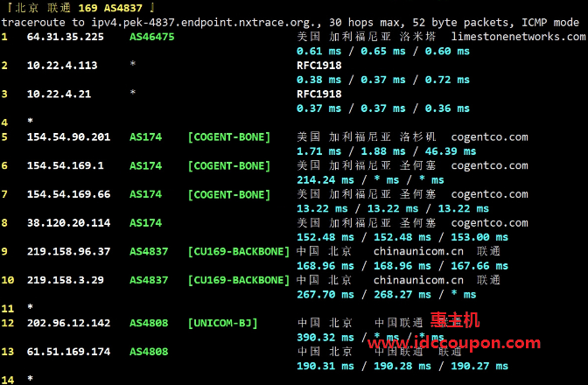Viewport: 588px width, 385px height.
Task: Click AS46475 on hop 1
Action: [x=152, y=37]
